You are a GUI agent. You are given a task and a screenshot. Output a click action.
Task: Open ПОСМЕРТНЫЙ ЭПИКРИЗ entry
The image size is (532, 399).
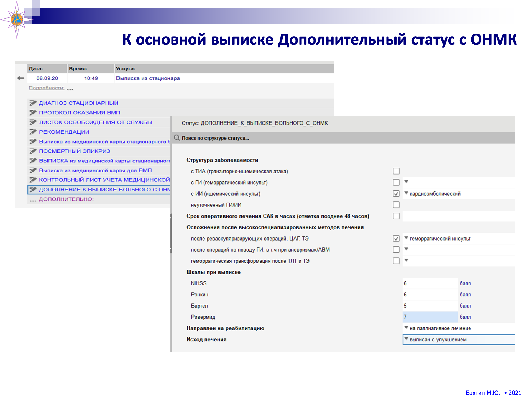[x=75, y=151]
